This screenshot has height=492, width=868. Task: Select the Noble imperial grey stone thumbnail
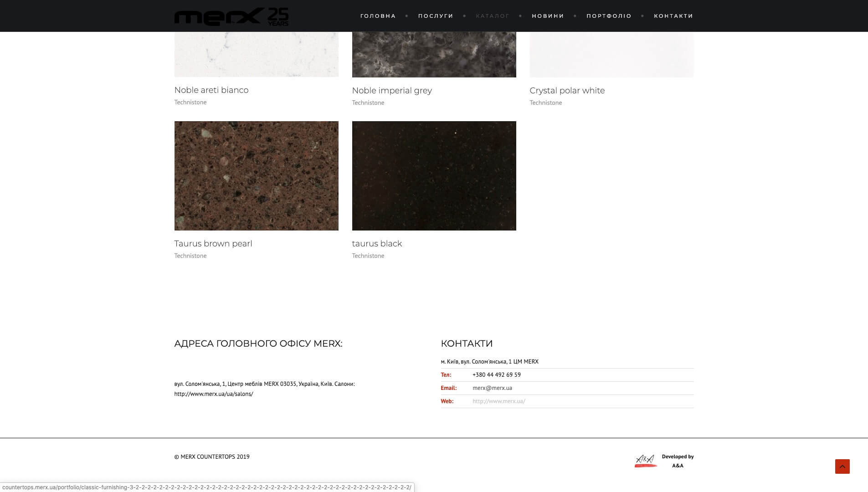pyautogui.click(x=434, y=55)
